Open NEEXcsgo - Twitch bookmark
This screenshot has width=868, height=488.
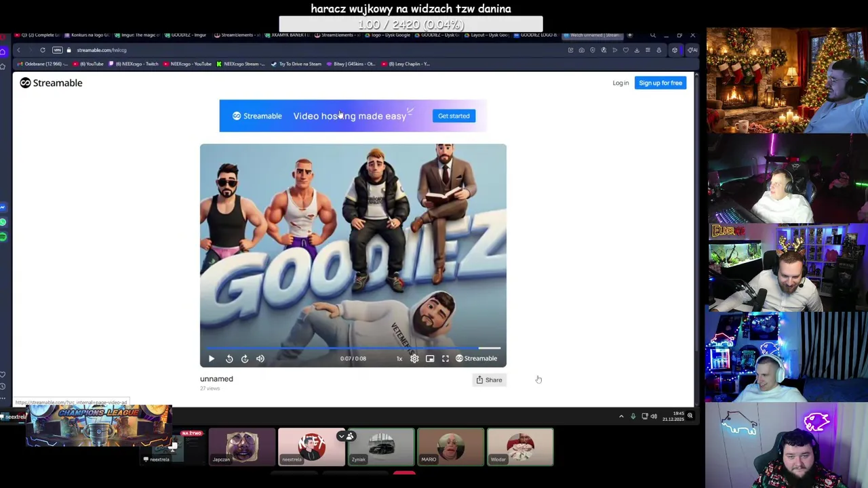tap(134, 64)
